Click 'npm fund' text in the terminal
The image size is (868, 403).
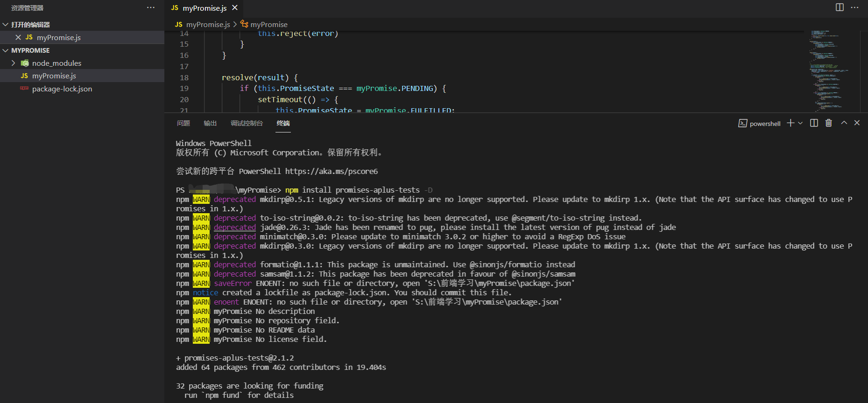click(x=222, y=395)
